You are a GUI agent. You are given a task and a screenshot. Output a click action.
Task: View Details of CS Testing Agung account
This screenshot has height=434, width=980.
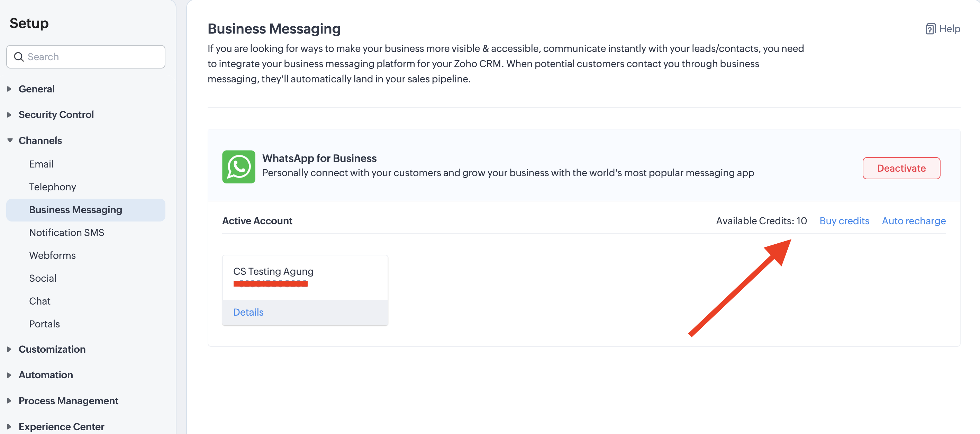click(x=248, y=312)
